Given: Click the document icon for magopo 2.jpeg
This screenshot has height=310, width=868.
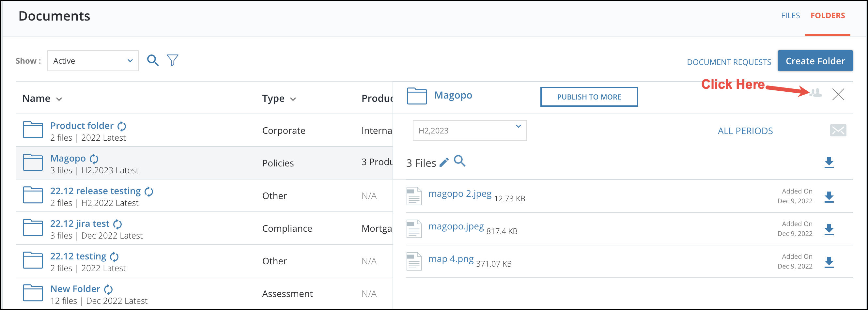Looking at the screenshot, I should click(414, 196).
